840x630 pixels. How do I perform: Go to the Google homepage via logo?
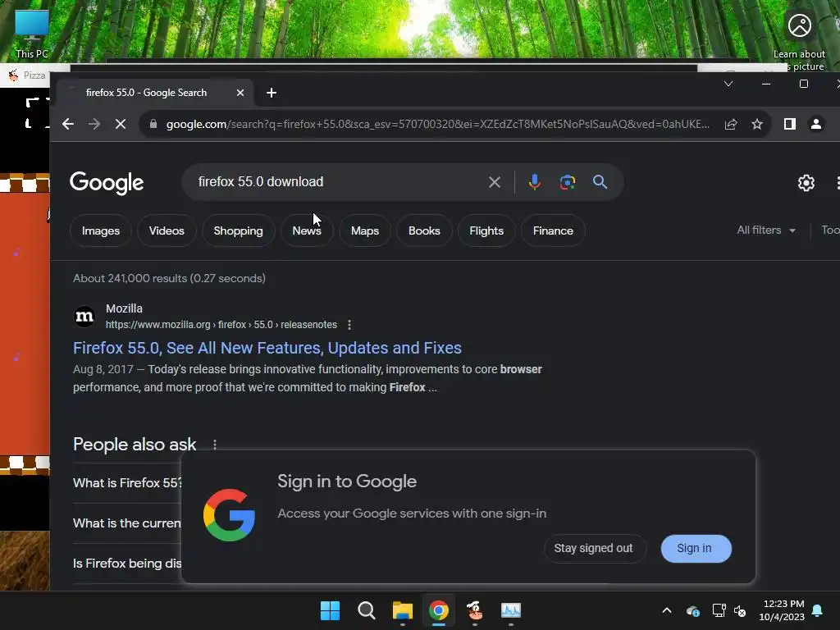107,183
